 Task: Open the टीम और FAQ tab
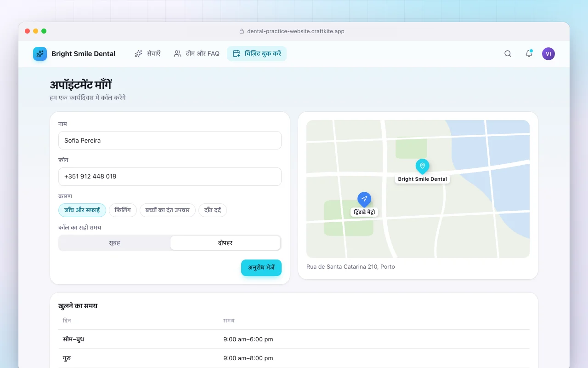click(197, 54)
